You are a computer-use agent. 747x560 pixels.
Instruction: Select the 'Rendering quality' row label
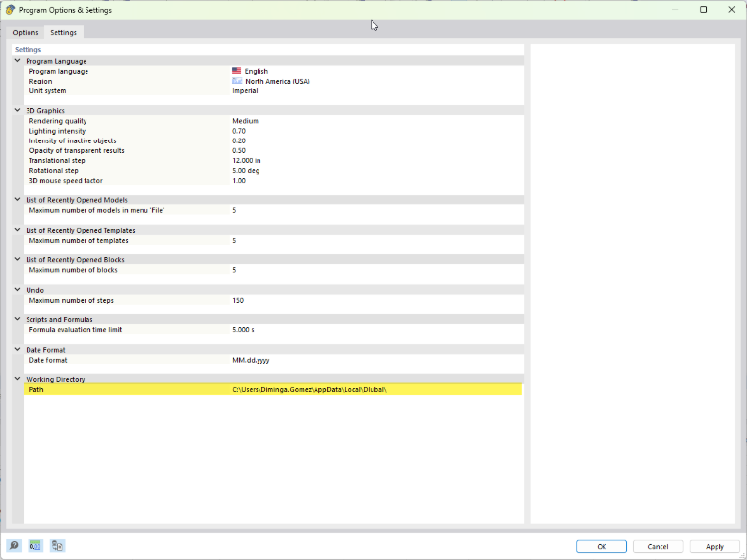tap(58, 121)
